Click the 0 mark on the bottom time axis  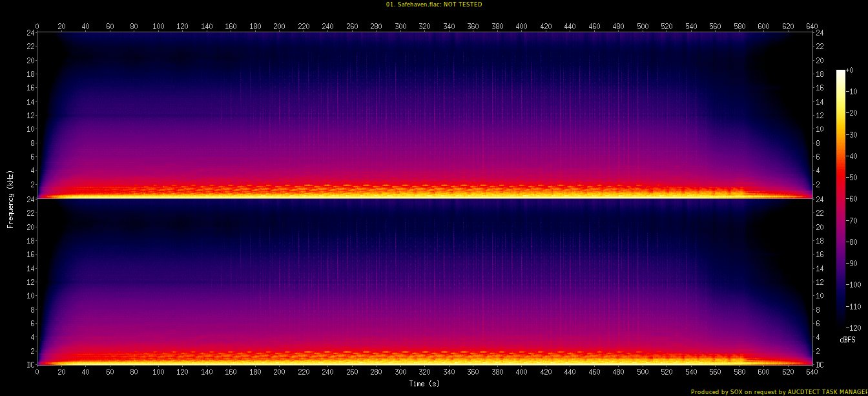[x=37, y=373]
